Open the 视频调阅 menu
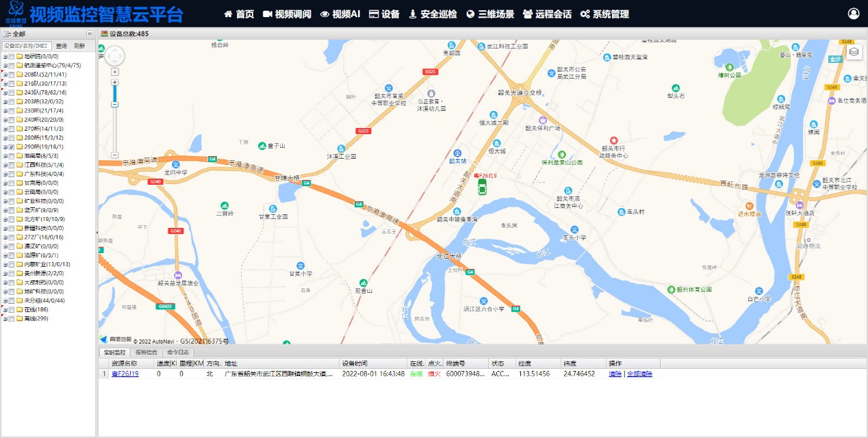The height and width of the screenshot is (438, 868). pos(287,14)
